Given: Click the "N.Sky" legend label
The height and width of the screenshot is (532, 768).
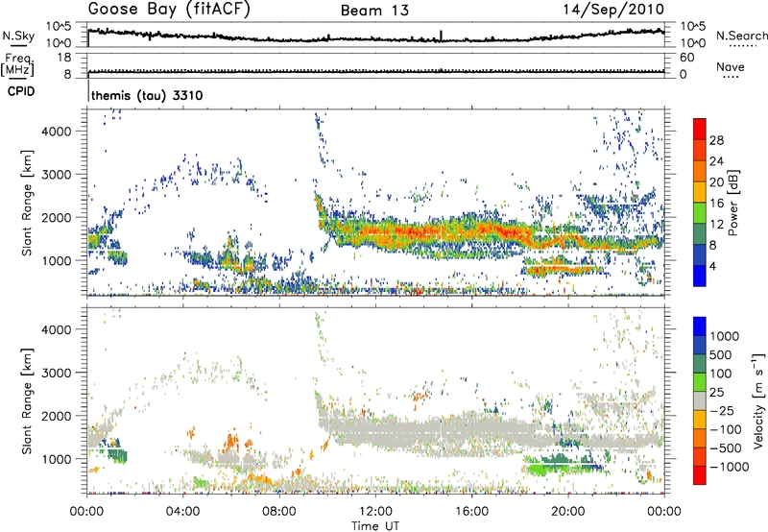Looking at the screenshot, I should (18, 36).
